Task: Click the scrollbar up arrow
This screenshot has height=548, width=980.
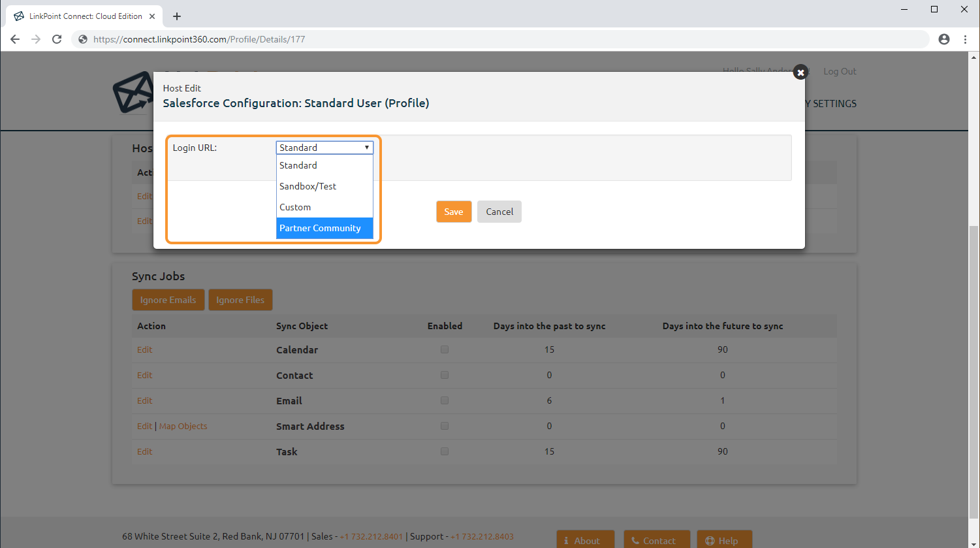Action: (x=974, y=57)
